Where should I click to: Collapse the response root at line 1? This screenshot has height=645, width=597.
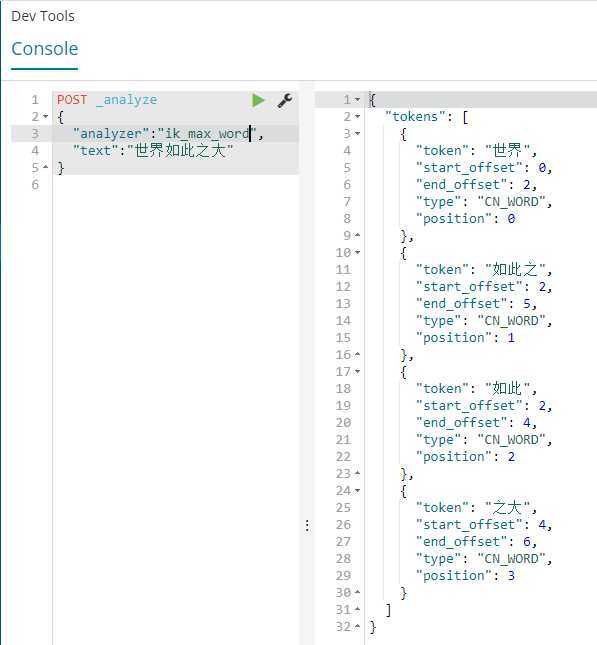tap(357, 100)
